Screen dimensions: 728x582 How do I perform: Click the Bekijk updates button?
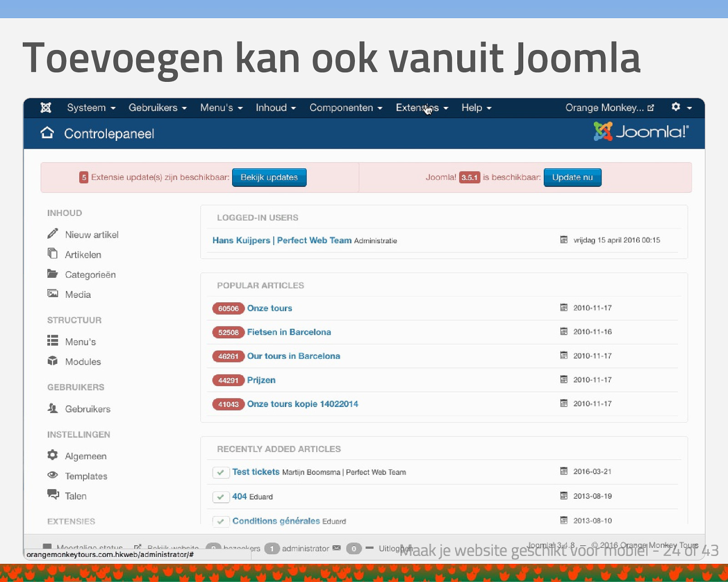pos(269,177)
